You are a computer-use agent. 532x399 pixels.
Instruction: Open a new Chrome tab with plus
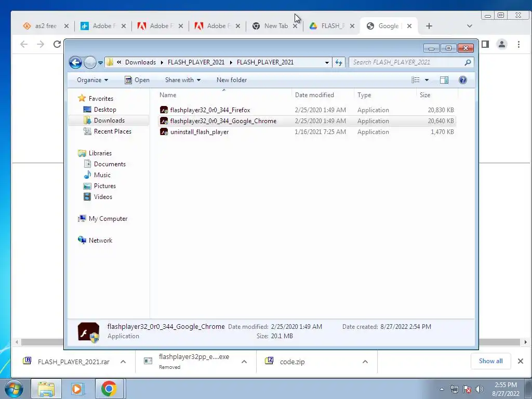[x=429, y=26]
